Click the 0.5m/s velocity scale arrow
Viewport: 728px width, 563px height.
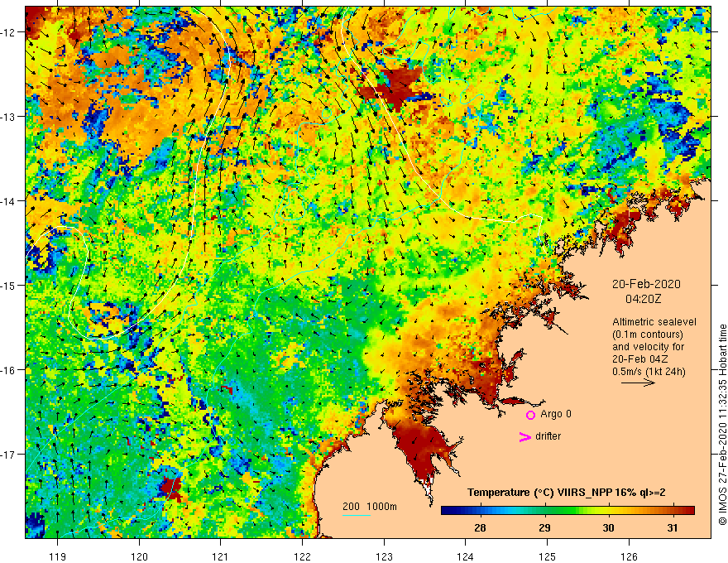(638, 383)
